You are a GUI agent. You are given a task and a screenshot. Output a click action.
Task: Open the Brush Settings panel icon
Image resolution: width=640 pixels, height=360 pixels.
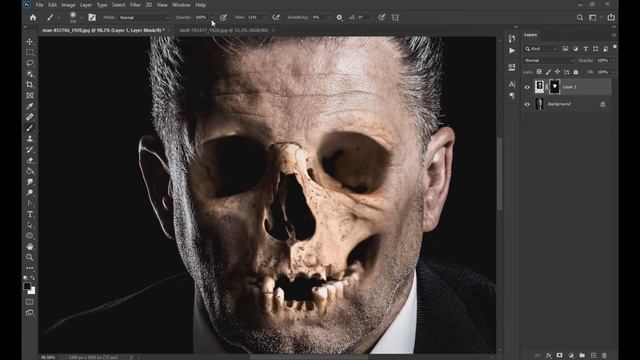92,18
